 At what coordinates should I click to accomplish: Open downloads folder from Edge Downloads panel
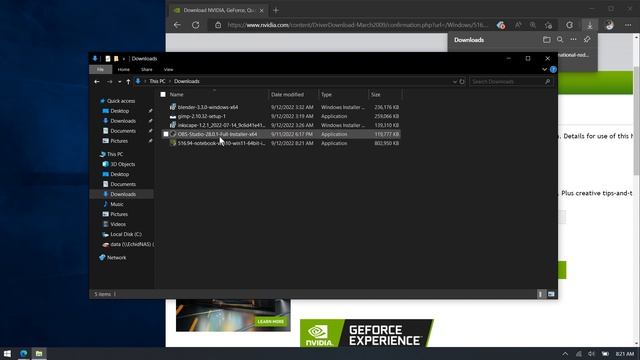click(547, 40)
